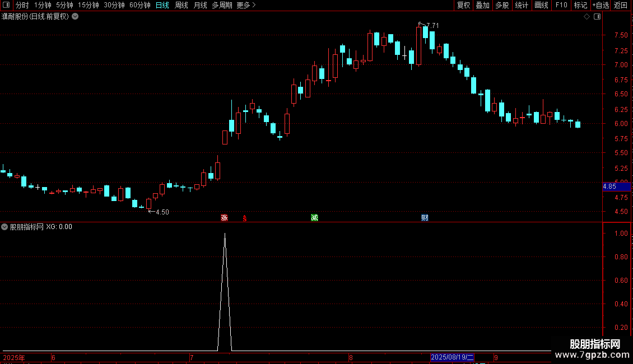This screenshot has width=633, height=364.
Task: Open the 复权 adjustment option
Action: click(x=463, y=5)
